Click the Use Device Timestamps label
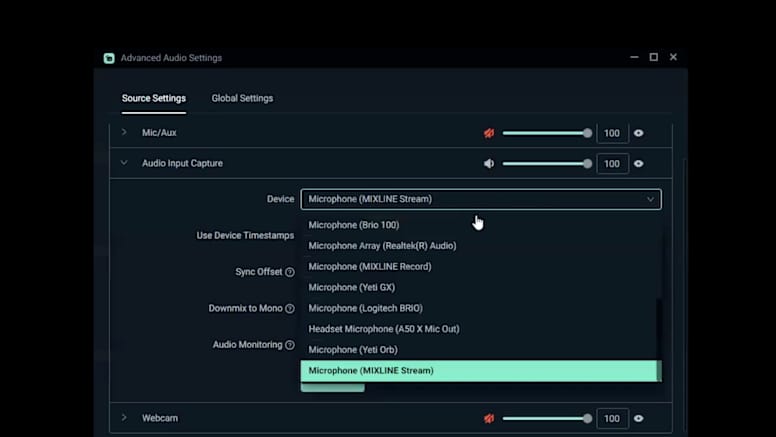Image resolution: width=776 pixels, height=437 pixels. pyautogui.click(x=245, y=236)
